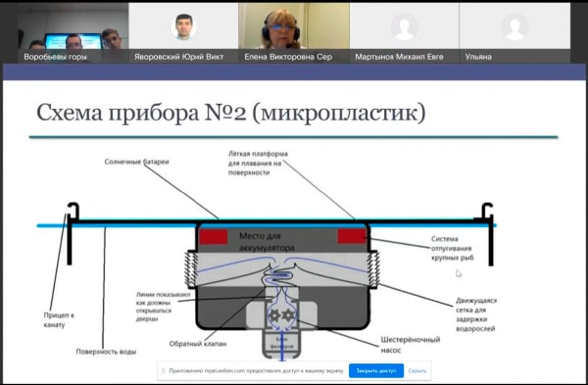
Task: Select Ульяна participant tile
Action: 514,32
